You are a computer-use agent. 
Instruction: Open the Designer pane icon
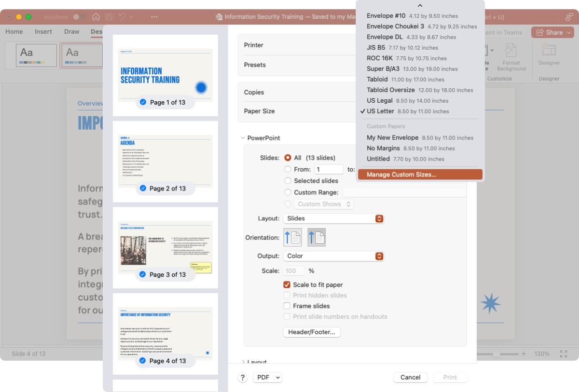[549, 54]
